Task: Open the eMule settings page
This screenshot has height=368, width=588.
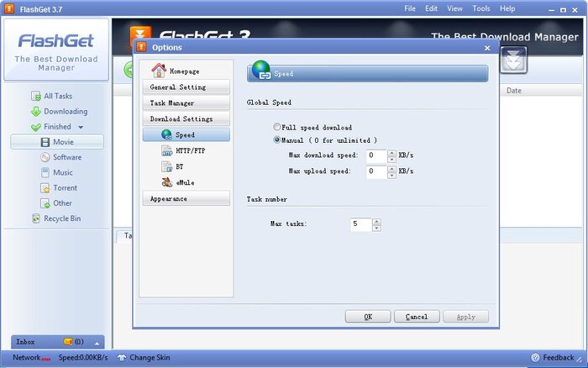Action: pos(178,182)
